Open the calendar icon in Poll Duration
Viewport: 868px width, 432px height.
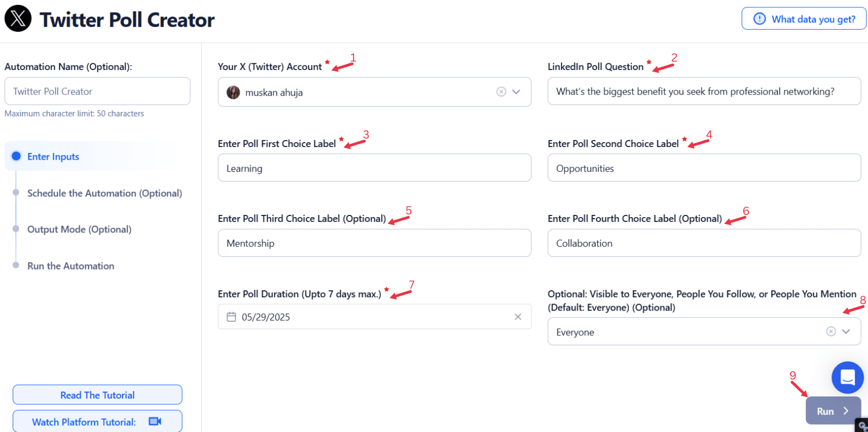[x=231, y=317]
